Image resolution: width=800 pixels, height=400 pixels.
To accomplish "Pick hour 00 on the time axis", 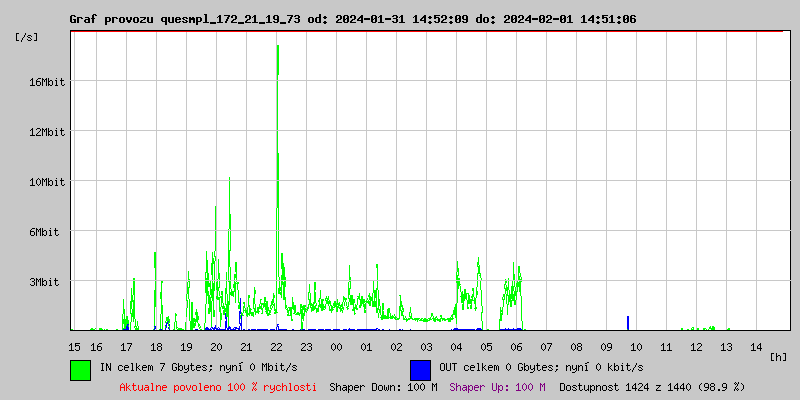I will point(337,347).
